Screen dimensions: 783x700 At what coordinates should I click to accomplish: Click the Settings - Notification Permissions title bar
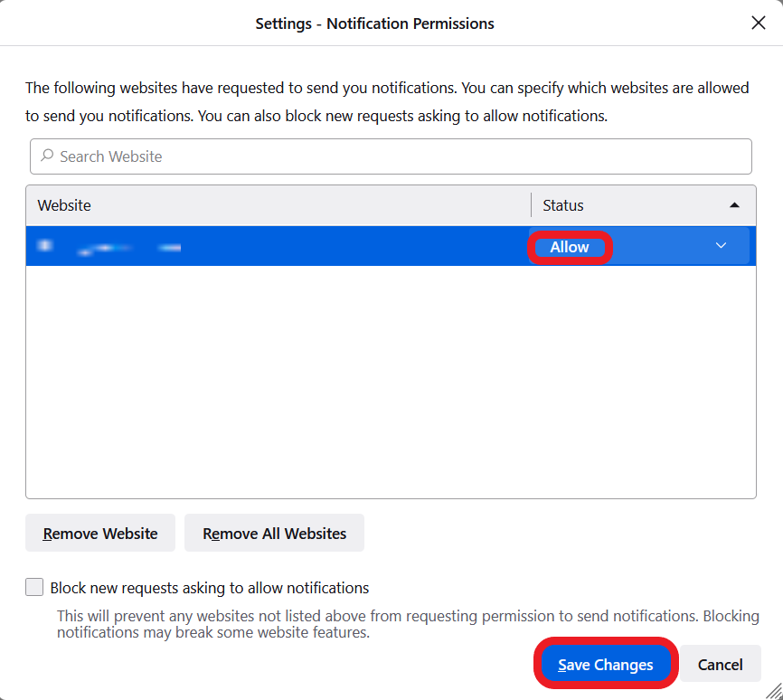click(374, 24)
